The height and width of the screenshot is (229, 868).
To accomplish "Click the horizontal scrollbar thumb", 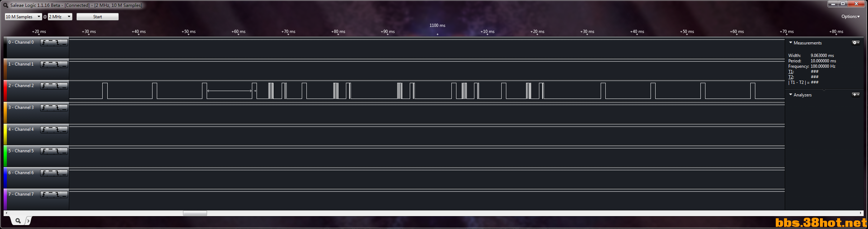I will tap(195, 213).
